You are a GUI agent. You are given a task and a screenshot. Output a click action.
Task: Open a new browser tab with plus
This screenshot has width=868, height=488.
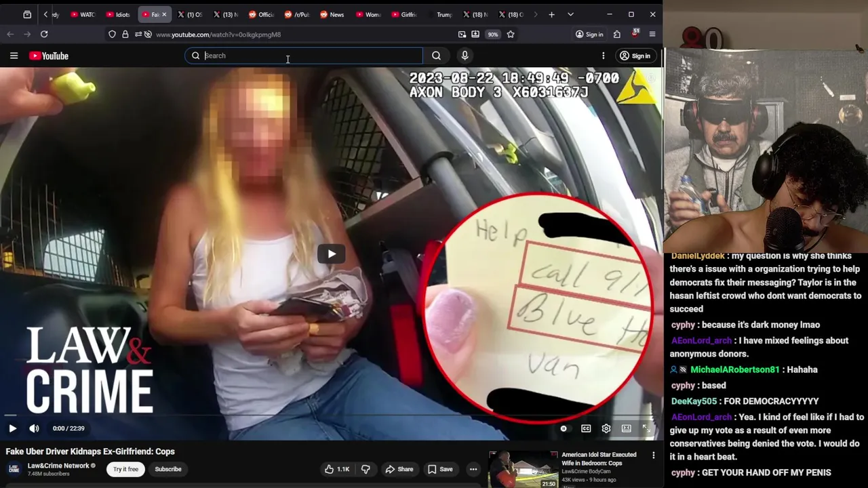point(551,14)
